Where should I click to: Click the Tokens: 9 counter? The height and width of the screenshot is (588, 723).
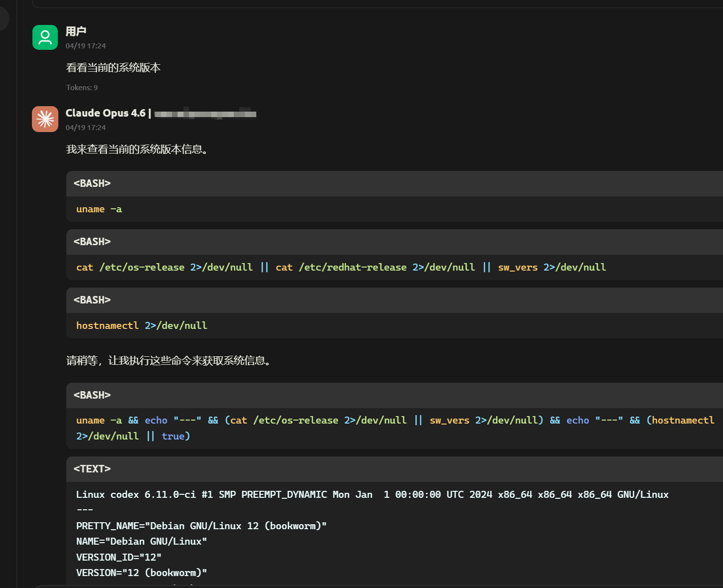pyautogui.click(x=82, y=88)
